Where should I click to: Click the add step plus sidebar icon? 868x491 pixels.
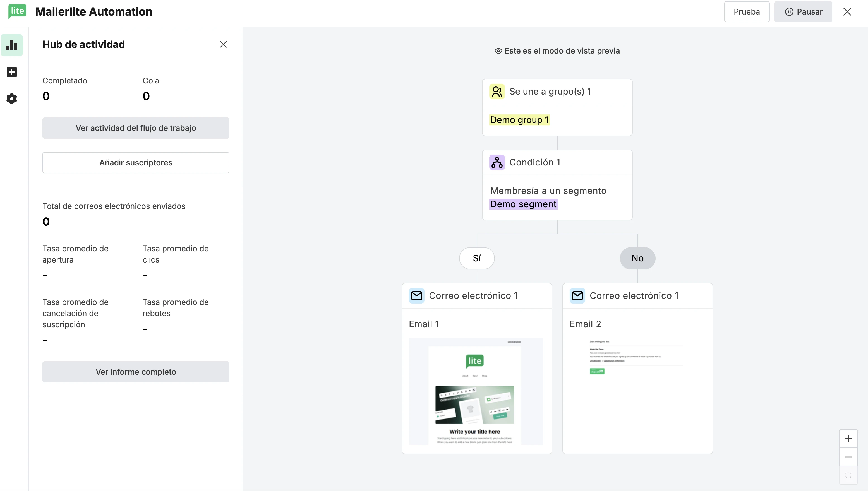click(x=12, y=72)
